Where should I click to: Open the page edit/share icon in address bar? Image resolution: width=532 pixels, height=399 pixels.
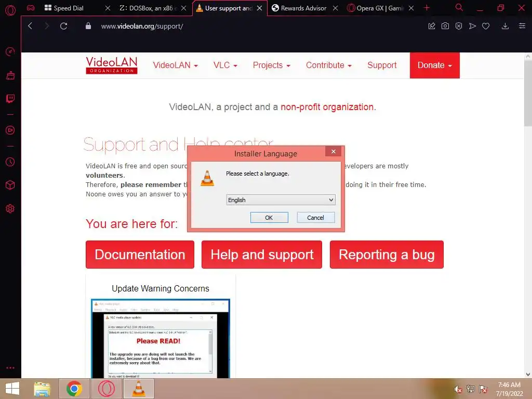click(x=432, y=26)
